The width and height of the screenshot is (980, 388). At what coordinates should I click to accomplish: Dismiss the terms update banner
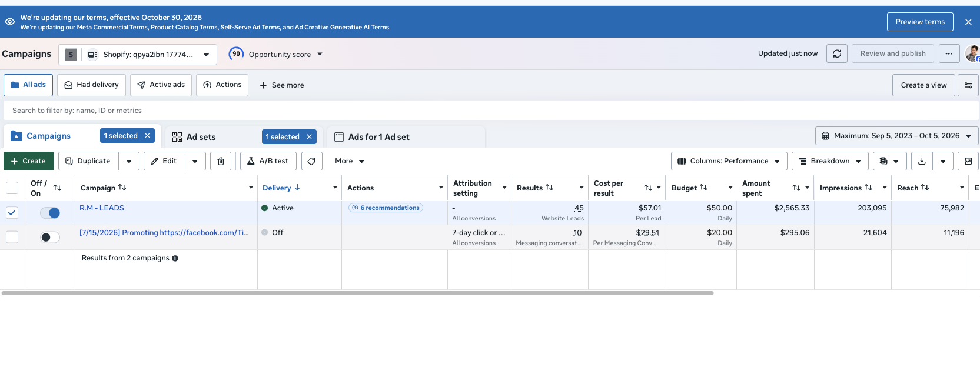coord(968,22)
